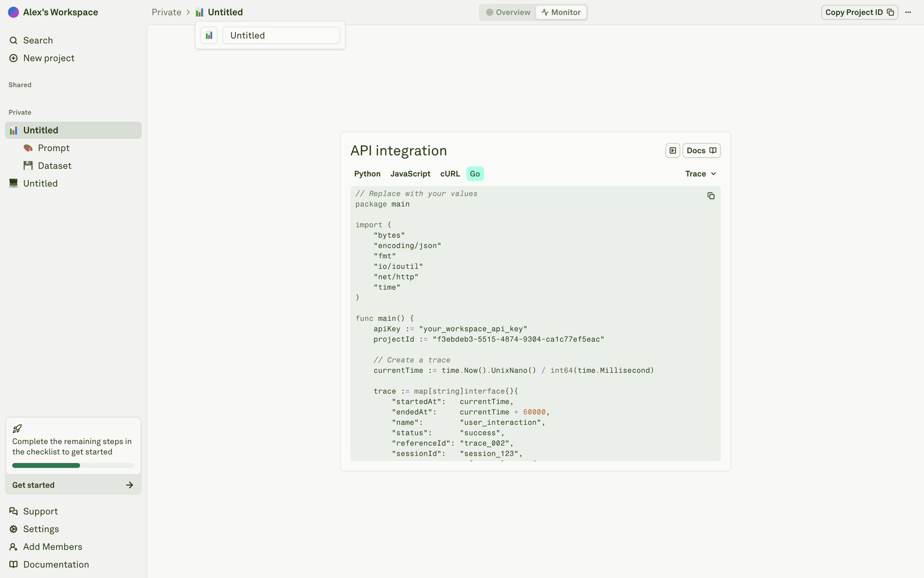Click the Untitled breadcrumb title
The width and height of the screenshot is (924, 578).
coord(225,13)
